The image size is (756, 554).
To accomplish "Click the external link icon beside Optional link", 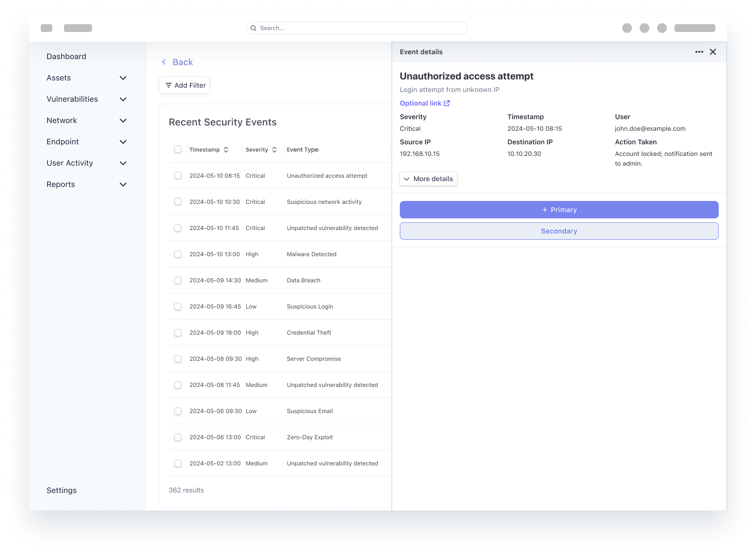I will tap(446, 103).
